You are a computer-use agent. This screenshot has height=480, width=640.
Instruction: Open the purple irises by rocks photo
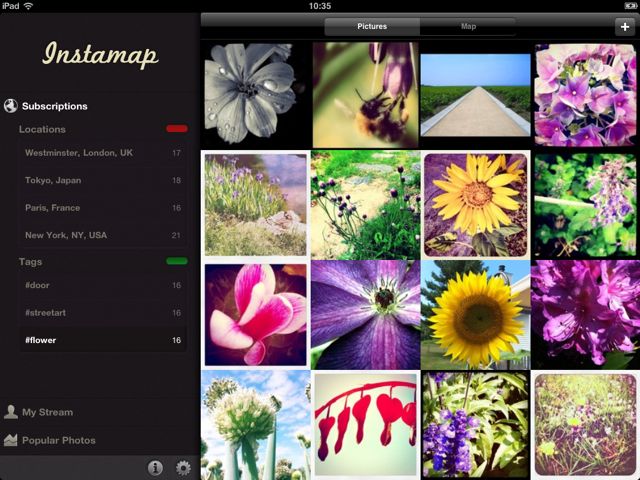256,205
